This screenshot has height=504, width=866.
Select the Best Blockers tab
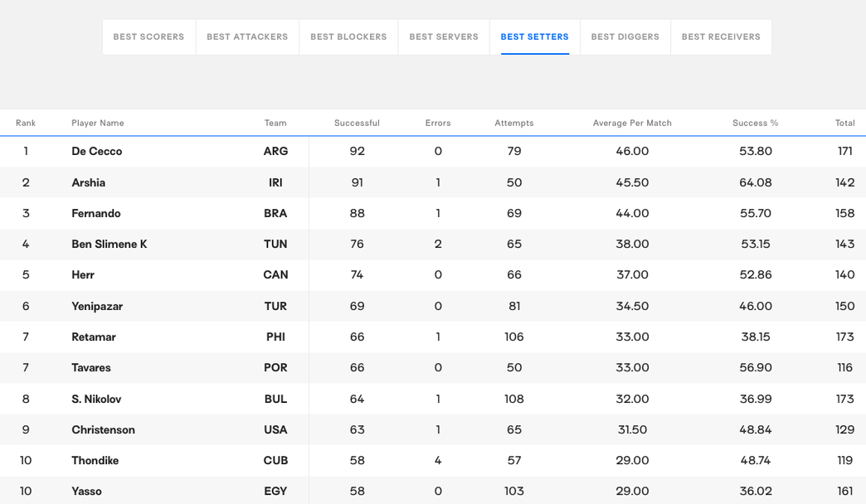coord(348,37)
